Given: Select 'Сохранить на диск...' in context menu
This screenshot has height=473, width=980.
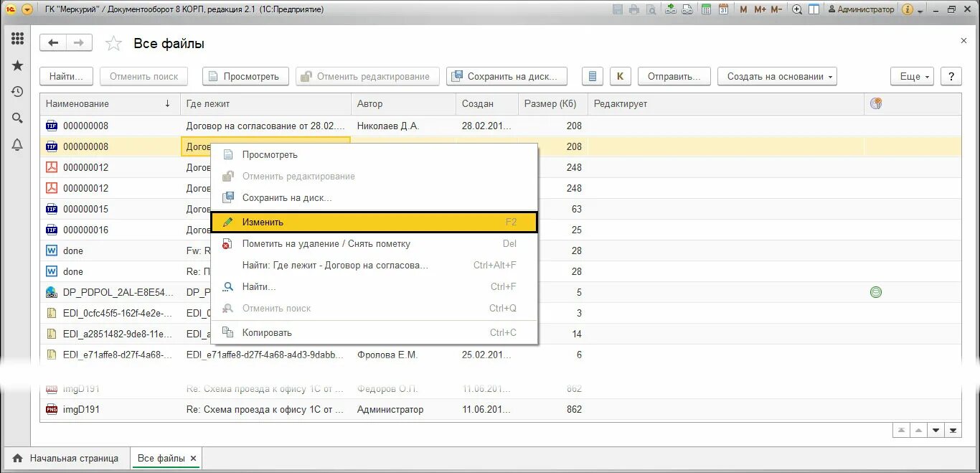Looking at the screenshot, I should click(374, 197).
